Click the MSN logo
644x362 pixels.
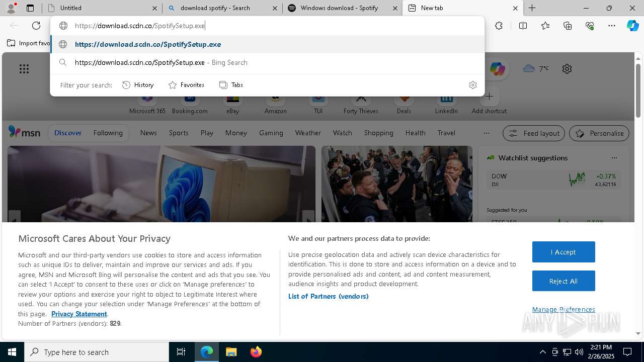[24, 132]
